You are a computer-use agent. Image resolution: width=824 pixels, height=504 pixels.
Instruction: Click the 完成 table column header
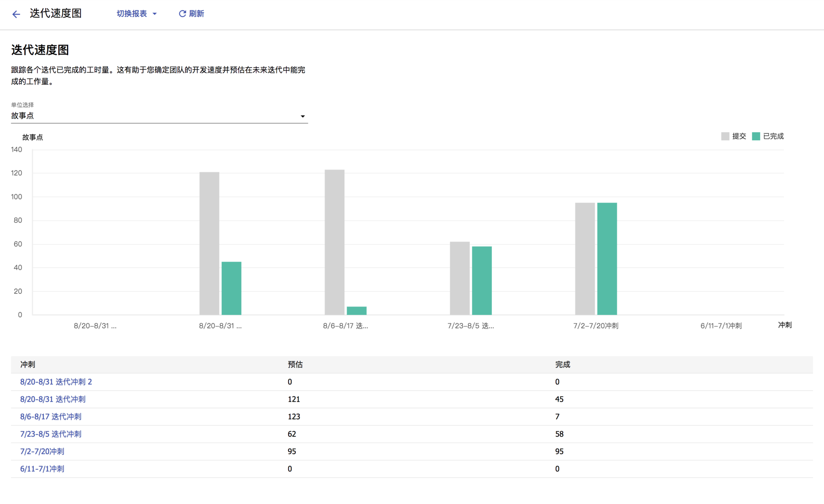point(563,365)
